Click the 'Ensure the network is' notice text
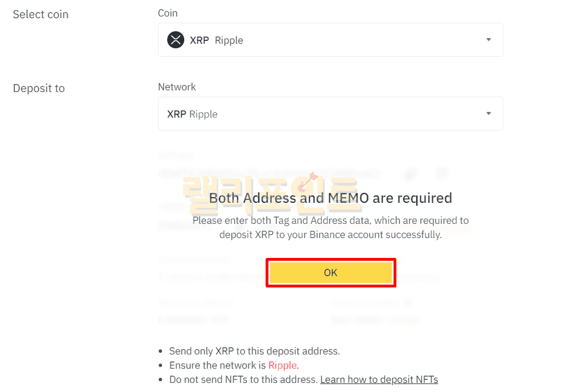The height and width of the screenshot is (392, 567). (218, 365)
